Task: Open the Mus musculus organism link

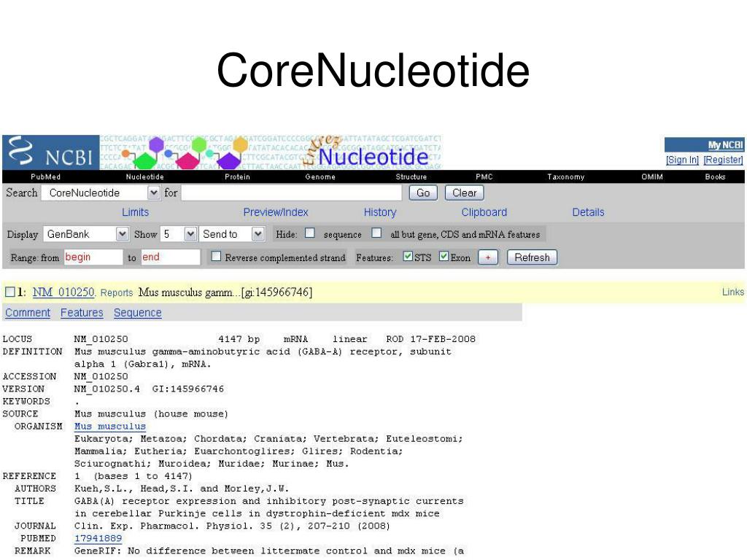Action: pos(110,426)
